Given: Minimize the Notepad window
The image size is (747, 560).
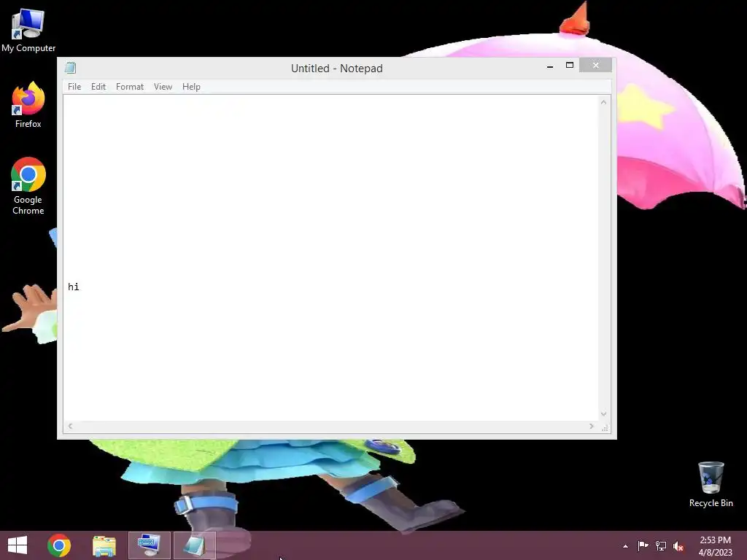Looking at the screenshot, I should [550, 66].
